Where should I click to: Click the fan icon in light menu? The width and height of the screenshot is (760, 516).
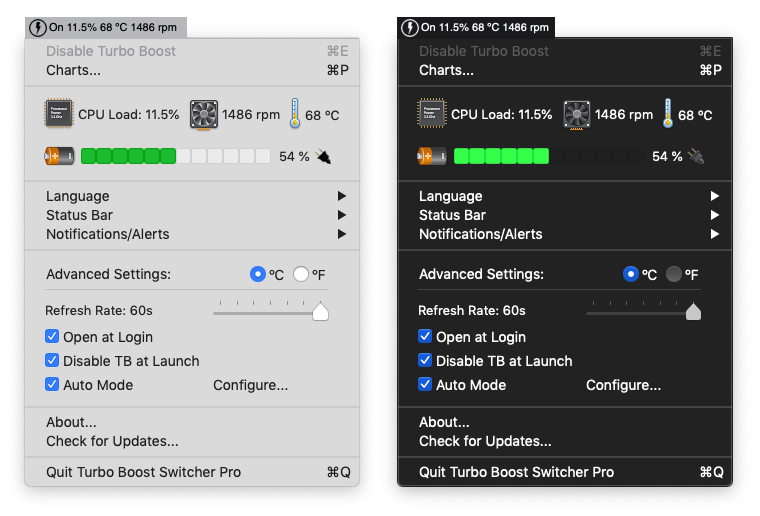204,114
